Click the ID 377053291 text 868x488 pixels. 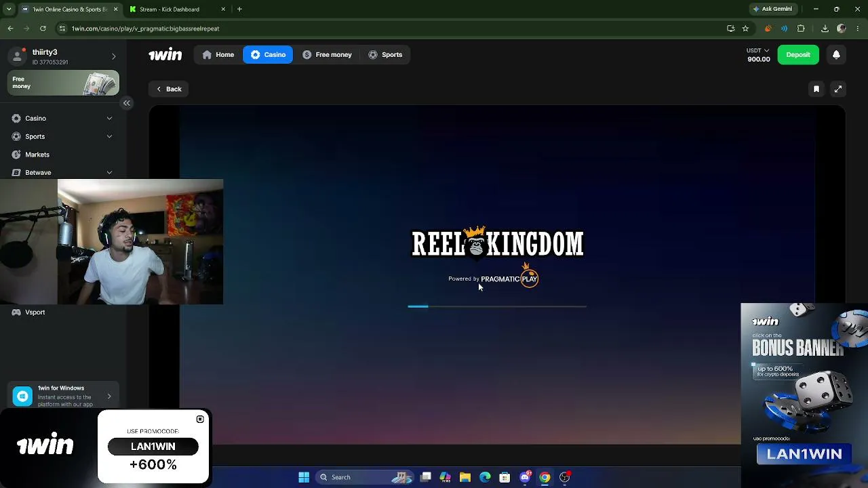[x=50, y=62]
